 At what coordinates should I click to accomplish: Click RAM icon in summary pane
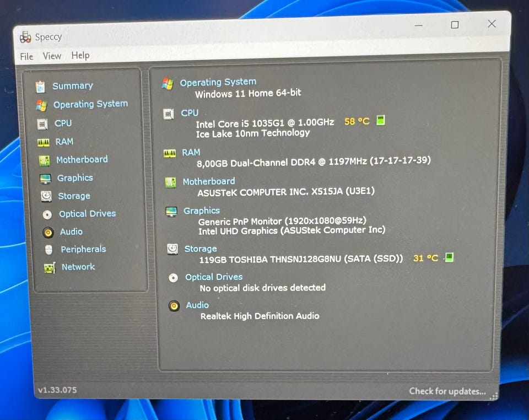(169, 153)
